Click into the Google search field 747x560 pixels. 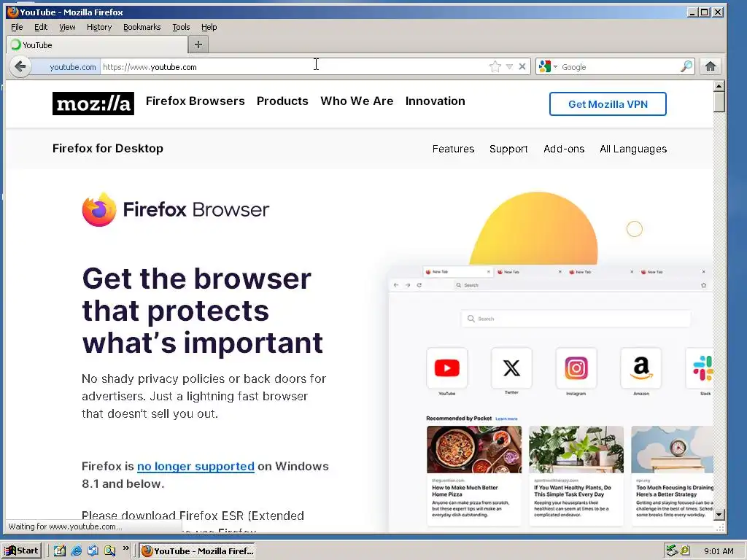pos(619,66)
